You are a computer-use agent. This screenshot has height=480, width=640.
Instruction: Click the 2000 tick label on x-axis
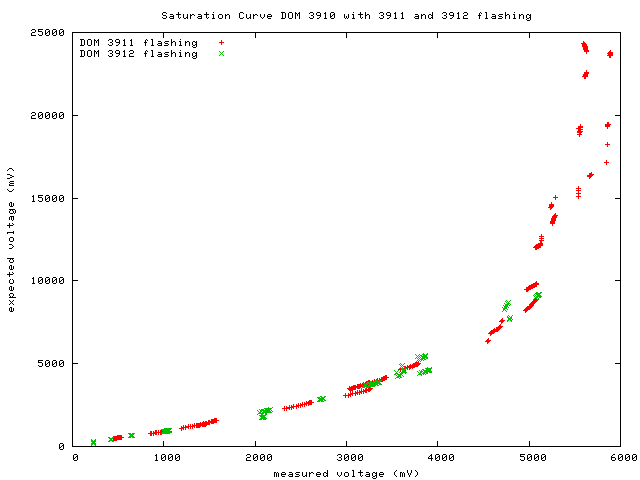(x=257, y=458)
